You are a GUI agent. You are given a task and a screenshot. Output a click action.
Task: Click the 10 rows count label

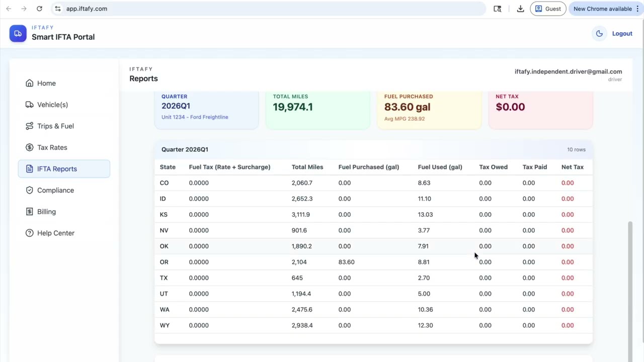[576, 149]
